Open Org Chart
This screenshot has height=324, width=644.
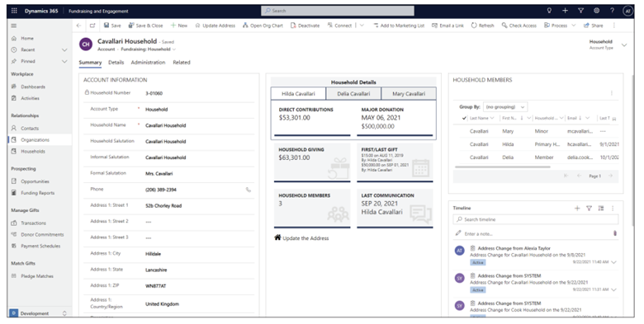tap(263, 26)
